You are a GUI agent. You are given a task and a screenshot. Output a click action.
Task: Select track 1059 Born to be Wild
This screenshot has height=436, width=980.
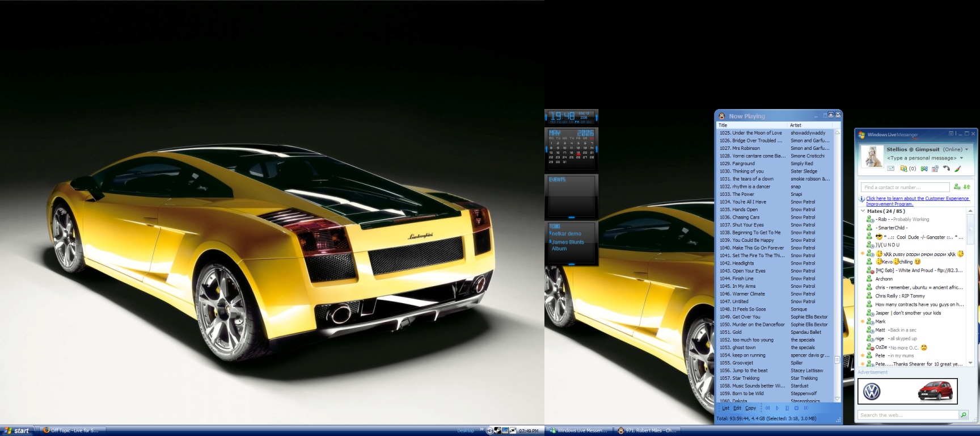(x=775, y=393)
